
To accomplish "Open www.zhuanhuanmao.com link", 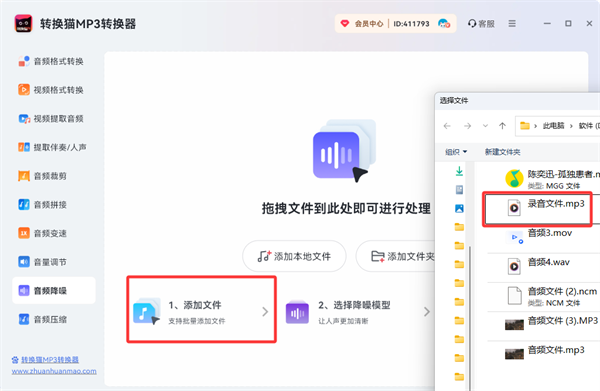I will pyautogui.click(x=54, y=371).
